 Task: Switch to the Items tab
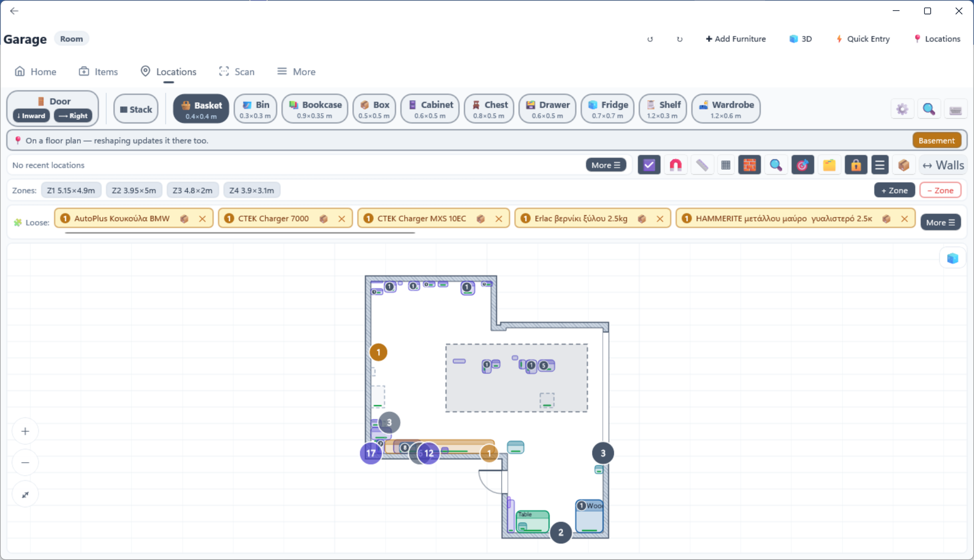pyautogui.click(x=98, y=71)
